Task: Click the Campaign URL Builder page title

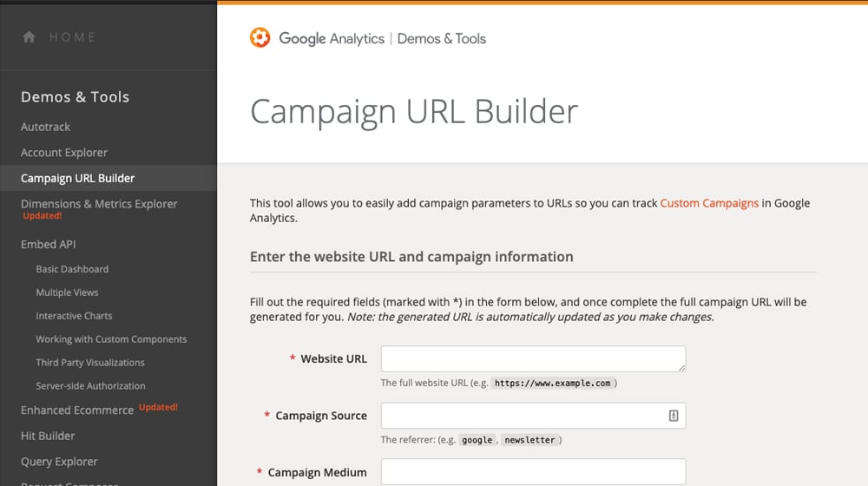Action: click(414, 112)
